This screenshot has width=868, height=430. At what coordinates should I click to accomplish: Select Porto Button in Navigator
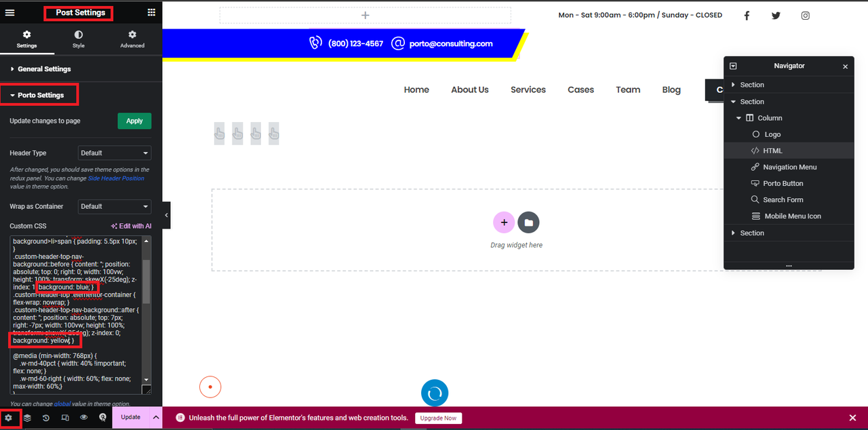(x=789, y=183)
